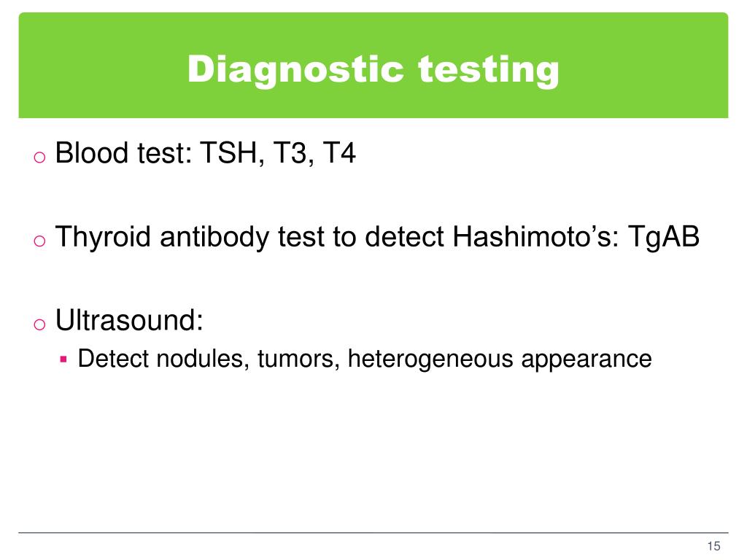Select the Detect nodules sub-bullet text

365,359
